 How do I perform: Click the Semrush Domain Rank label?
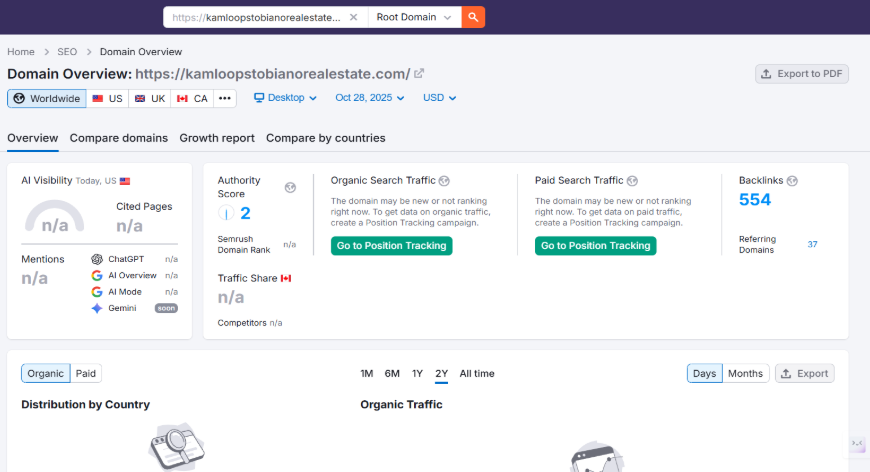tap(244, 245)
